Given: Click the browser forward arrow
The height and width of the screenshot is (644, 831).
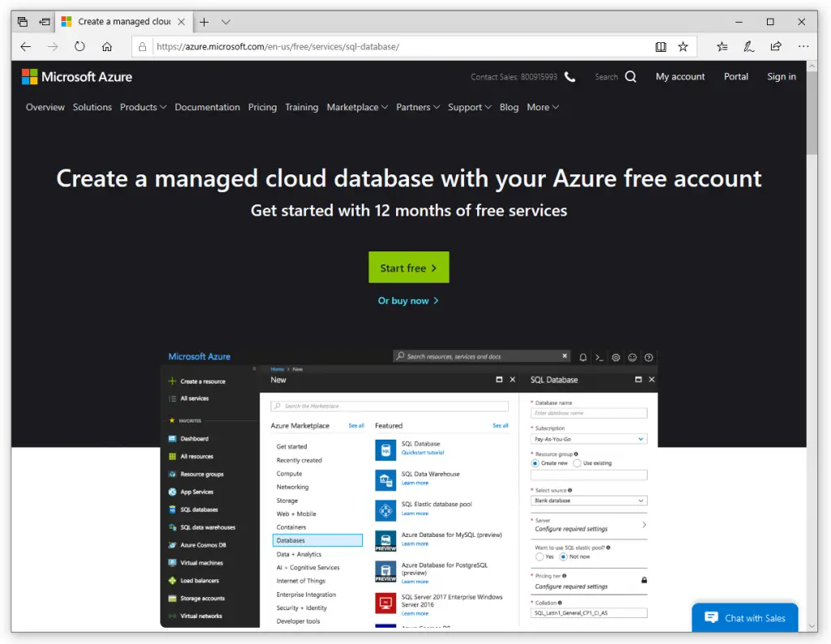Looking at the screenshot, I should point(53,46).
